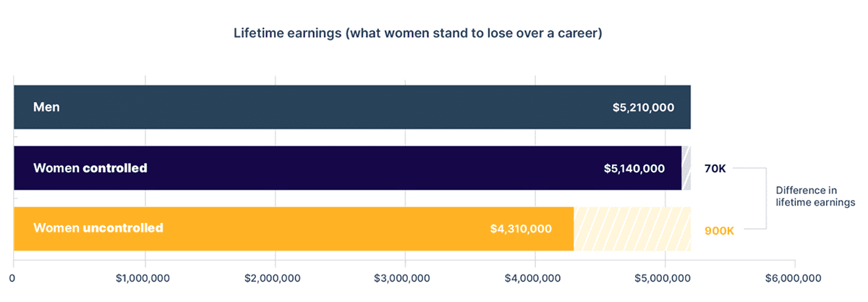Image resolution: width=868 pixels, height=302 pixels.
Task: Click the 0 axis origin label
Action: tap(13, 278)
